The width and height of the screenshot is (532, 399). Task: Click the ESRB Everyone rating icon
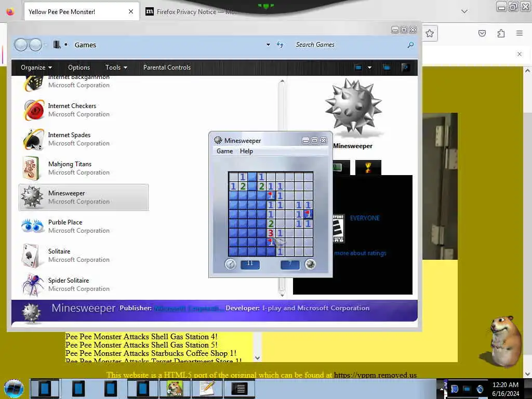338,228
